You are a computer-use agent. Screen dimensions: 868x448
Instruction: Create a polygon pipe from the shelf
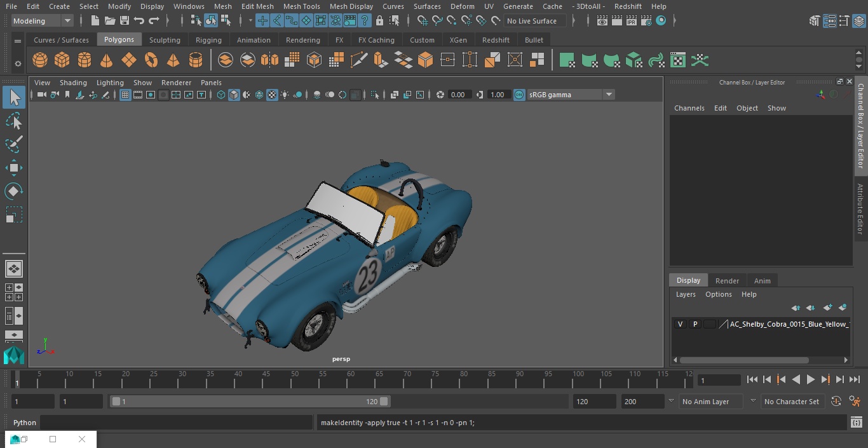pyautogui.click(x=196, y=60)
